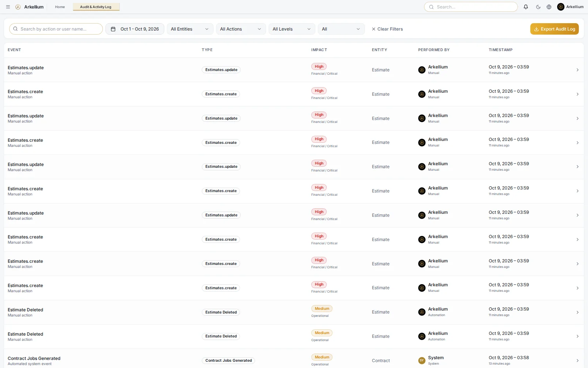Click the 'System' performer name
This screenshot has height=368, width=588.
click(x=436, y=358)
